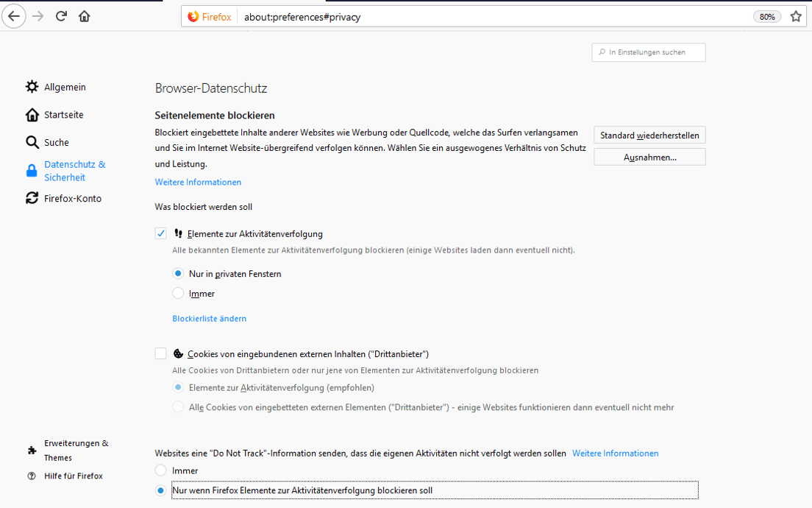Click the footprints tracking icon
The width and height of the screenshot is (812, 508).
(178, 233)
